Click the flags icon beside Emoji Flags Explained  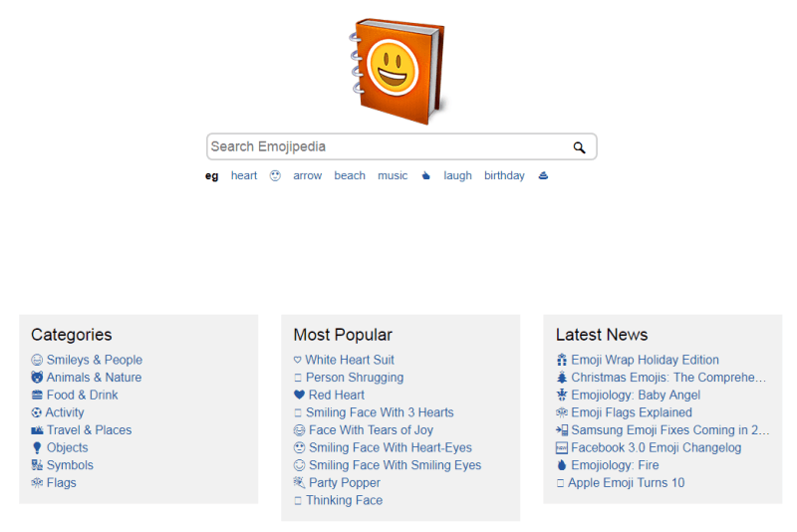click(562, 412)
